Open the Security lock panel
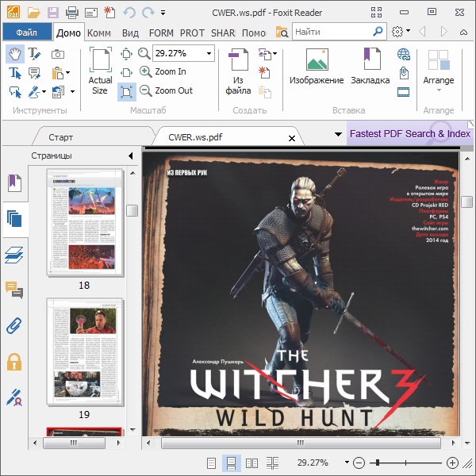Screen dimensions: 476x476 tap(14, 362)
